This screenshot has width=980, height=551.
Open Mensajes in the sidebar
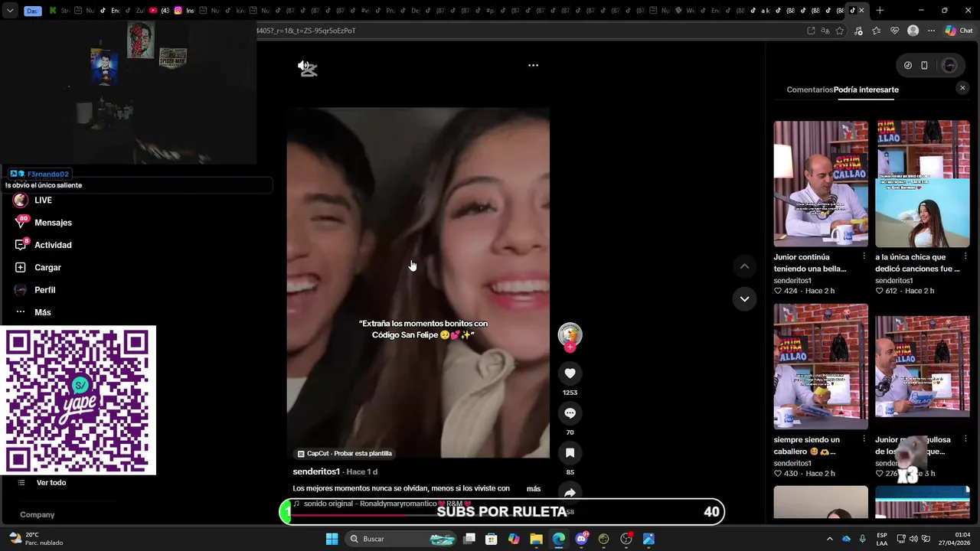[53, 223]
